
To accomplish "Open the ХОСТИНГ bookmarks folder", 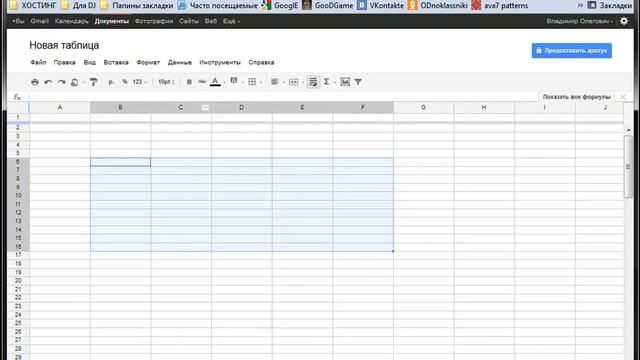I will coord(33,5).
